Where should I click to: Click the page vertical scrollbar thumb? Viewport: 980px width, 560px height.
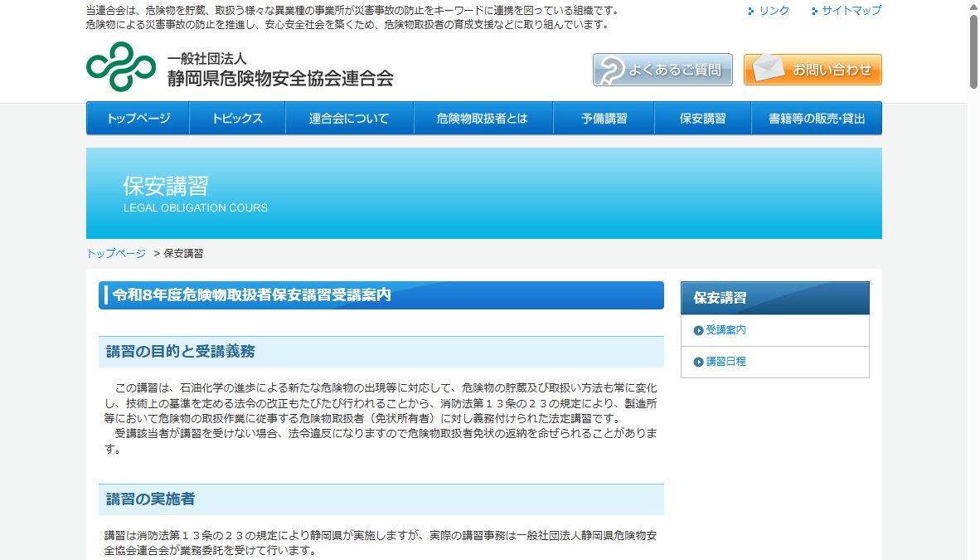click(973, 51)
